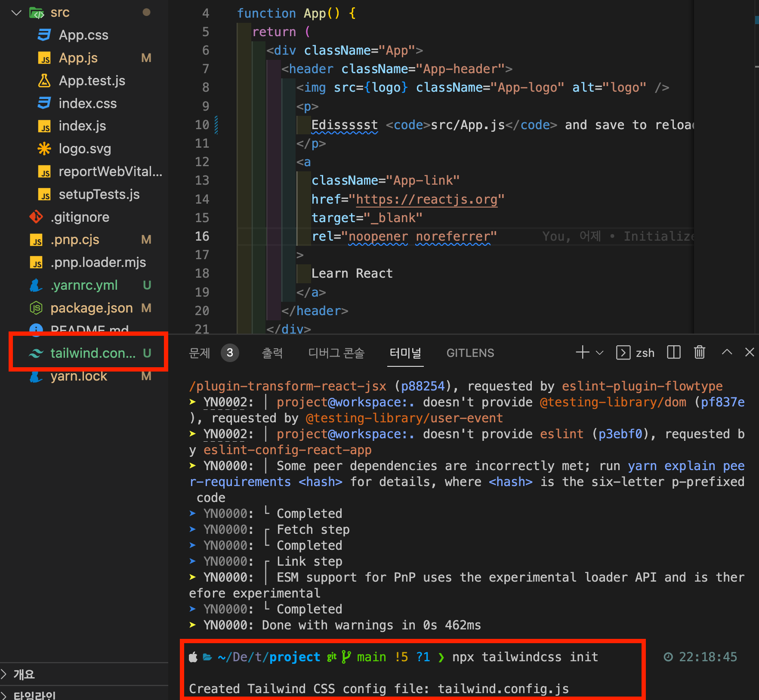
Task: Click the Tailwind icon beside tailwind.config
Action: pyautogui.click(x=36, y=353)
